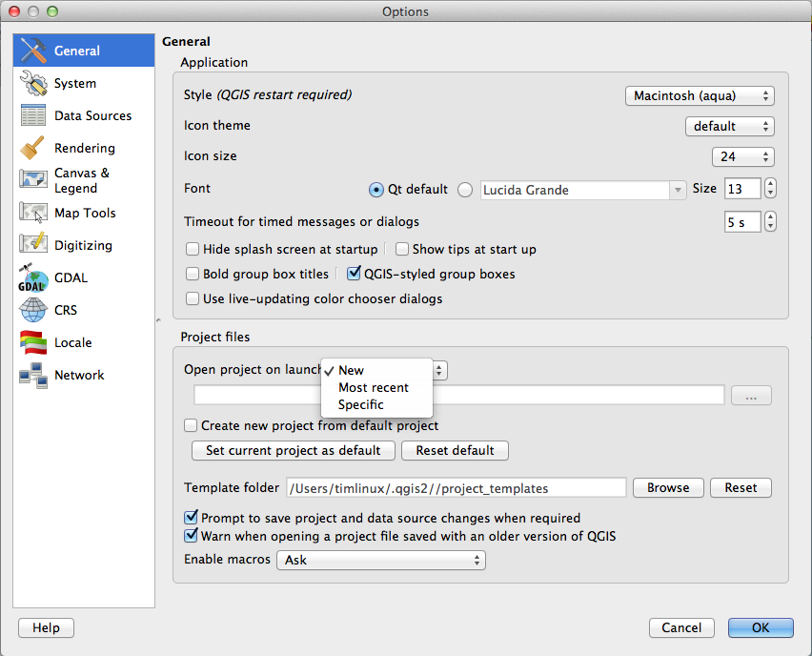Viewport: 812px width, 656px height.
Task: Open the Locale flag icon
Action: (33, 343)
